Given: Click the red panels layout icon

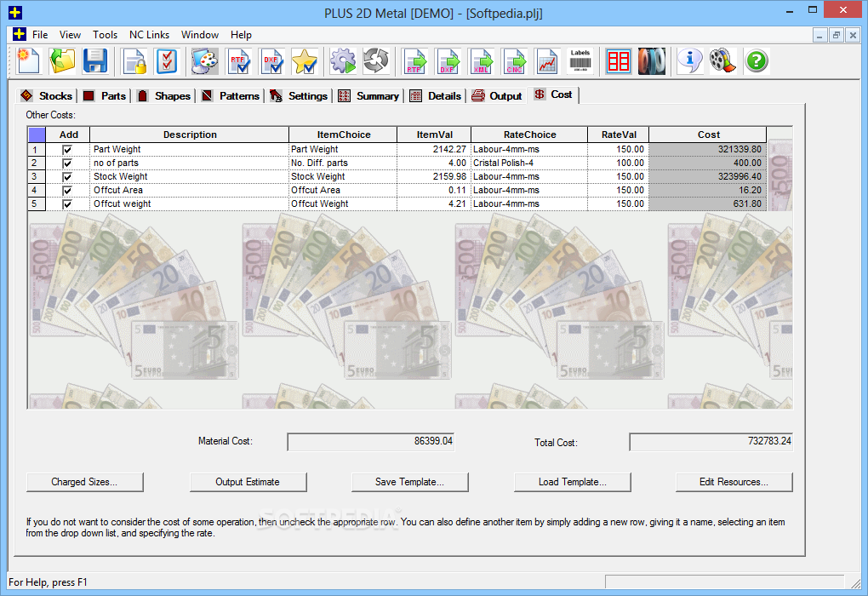Looking at the screenshot, I should click(x=619, y=60).
